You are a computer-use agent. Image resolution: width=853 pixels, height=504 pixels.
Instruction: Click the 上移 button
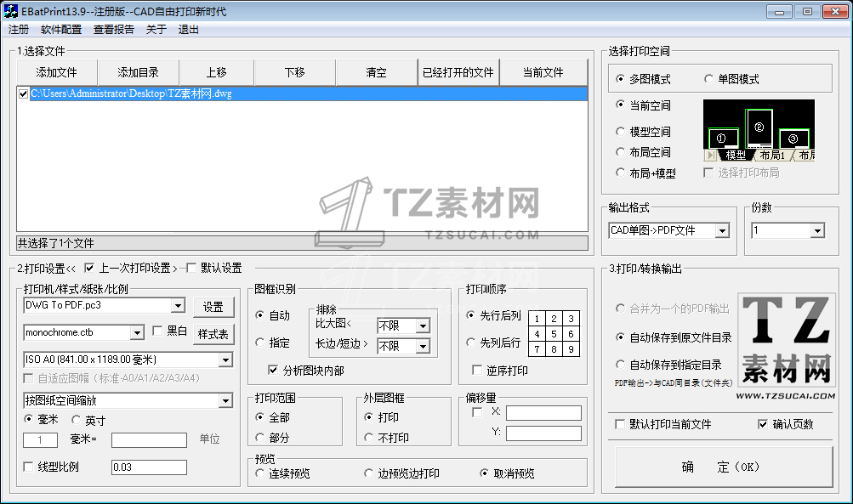pyautogui.click(x=217, y=72)
